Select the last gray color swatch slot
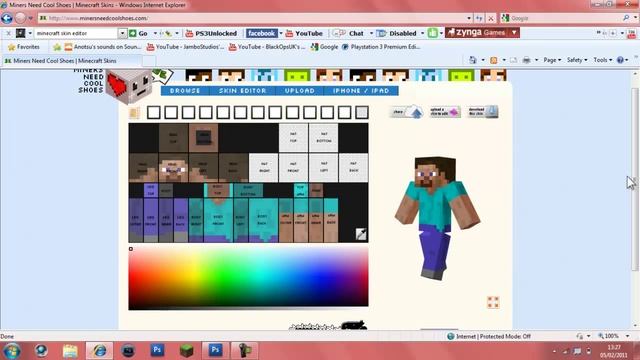 pyautogui.click(x=362, y=112)
